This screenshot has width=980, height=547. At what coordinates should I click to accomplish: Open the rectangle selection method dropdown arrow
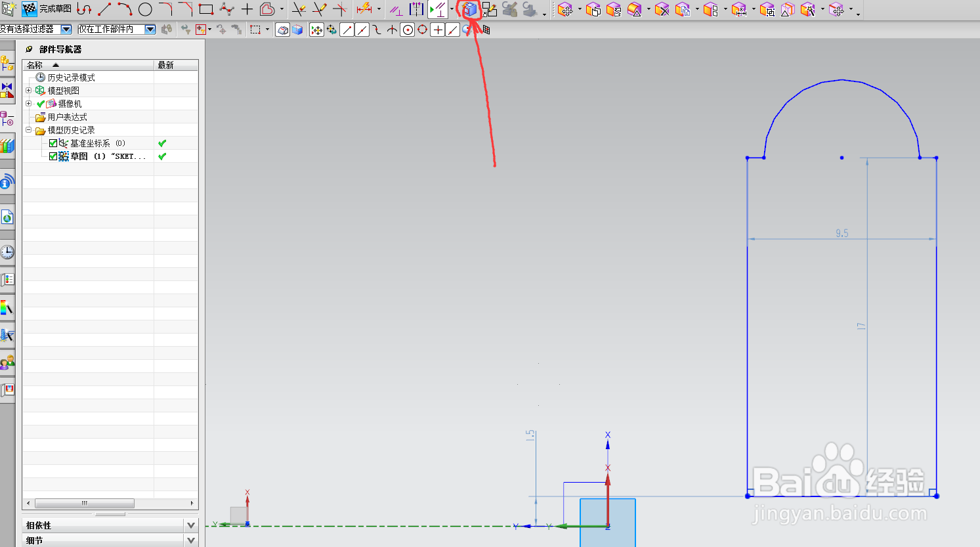[x=267, y=30]
